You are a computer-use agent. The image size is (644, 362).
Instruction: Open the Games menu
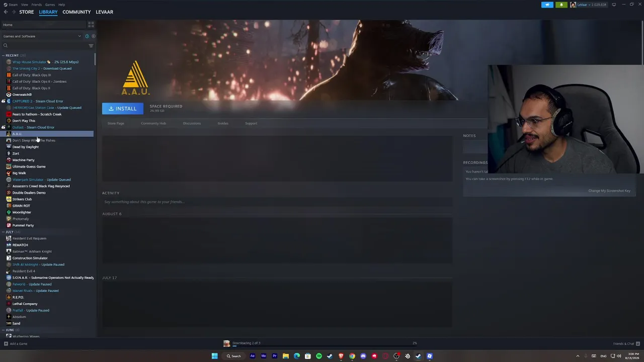coord(50,5)
